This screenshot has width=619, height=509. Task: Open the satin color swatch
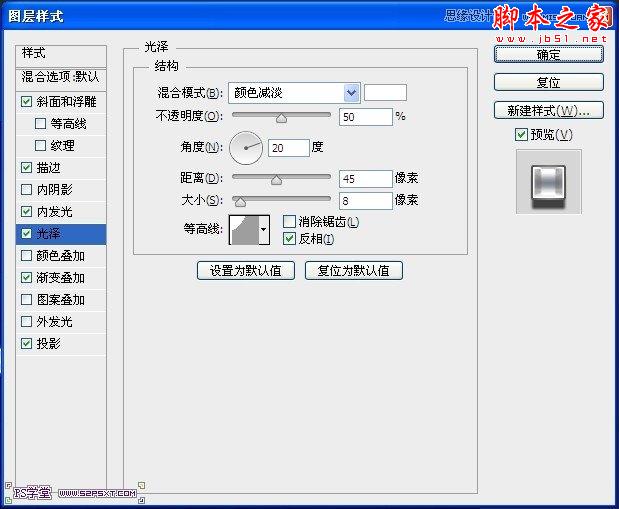pyautogui.click(x=385, y=93)
